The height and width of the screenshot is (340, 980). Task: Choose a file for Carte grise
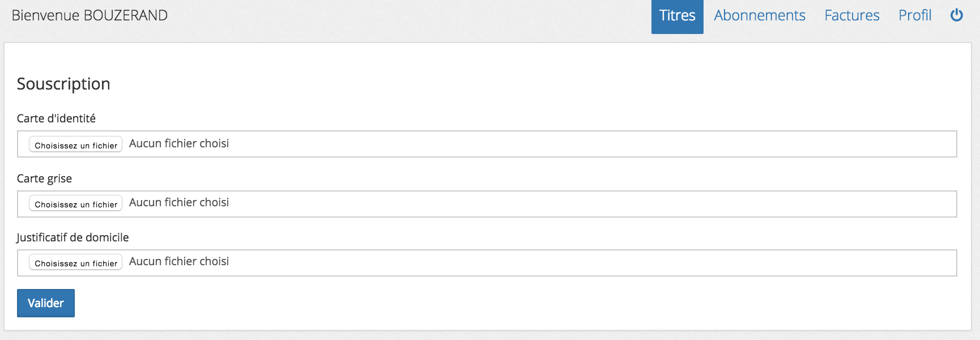tap(76, 203)
